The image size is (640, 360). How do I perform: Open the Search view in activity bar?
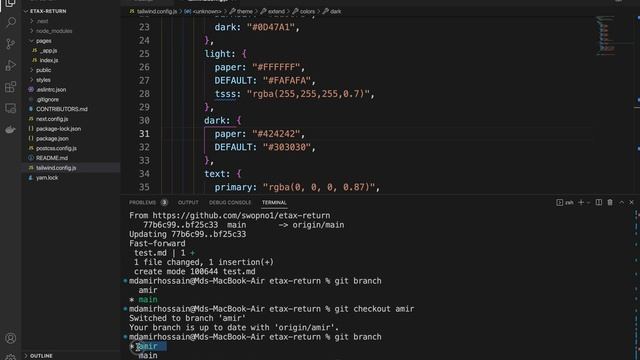11,22
